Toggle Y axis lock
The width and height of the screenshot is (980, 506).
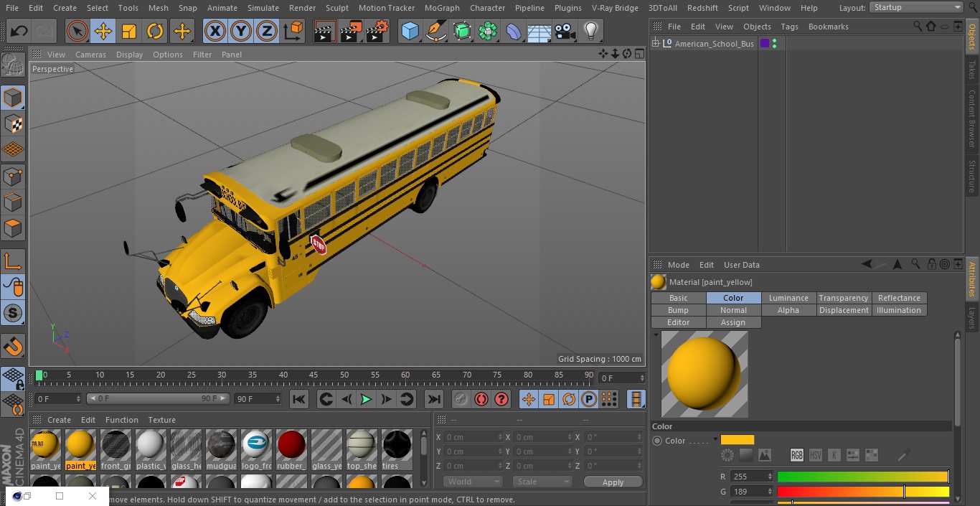coord(241,31)
